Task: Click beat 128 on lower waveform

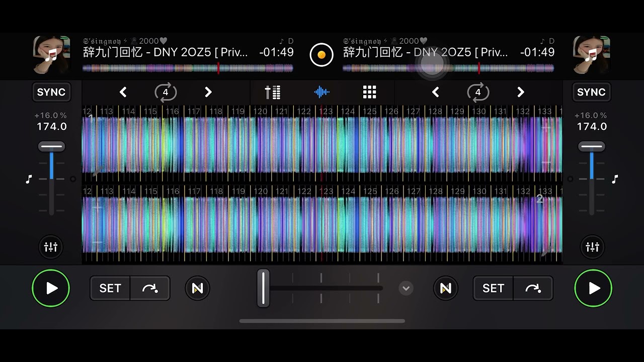Action: 436,192
